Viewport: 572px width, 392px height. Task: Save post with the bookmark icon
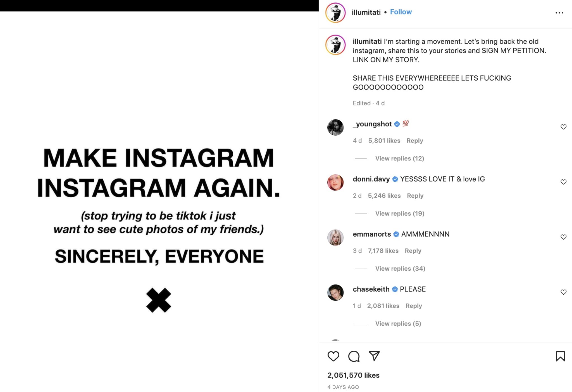[560, 356]
